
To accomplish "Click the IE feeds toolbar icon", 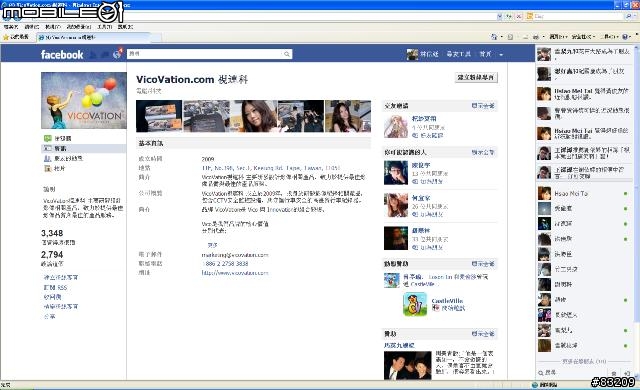I will click(510, 37).
